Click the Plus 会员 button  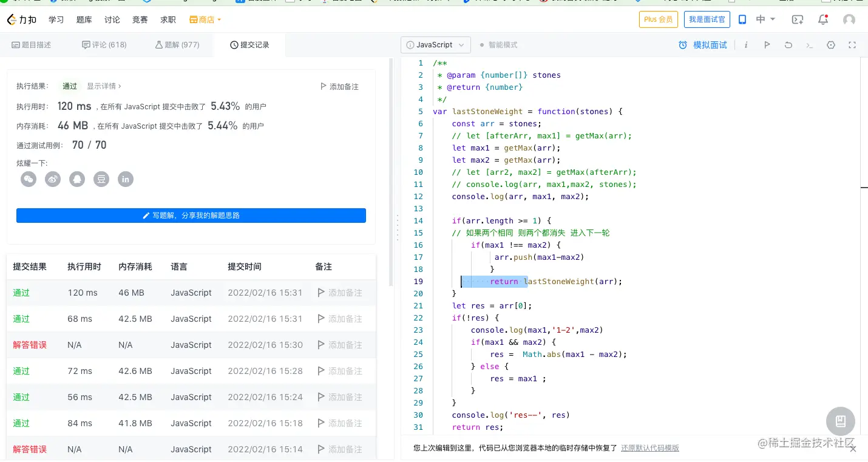pos(659,19)
